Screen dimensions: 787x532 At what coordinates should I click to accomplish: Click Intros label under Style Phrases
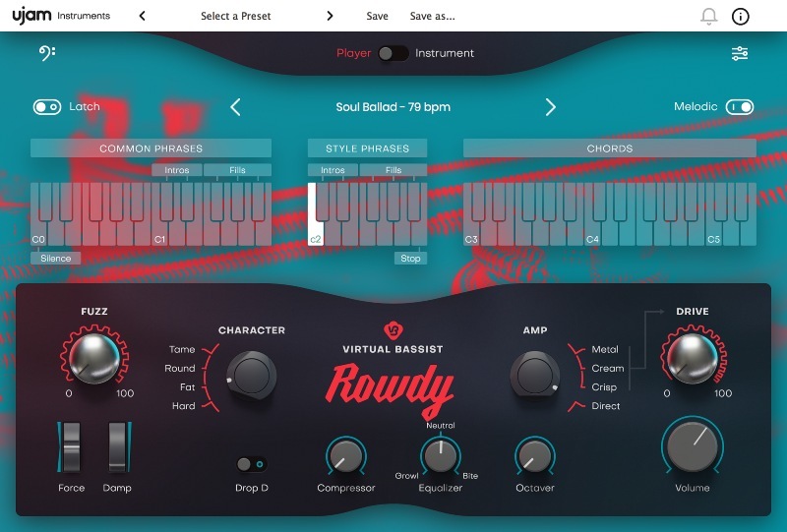click(x=333, y=170)
